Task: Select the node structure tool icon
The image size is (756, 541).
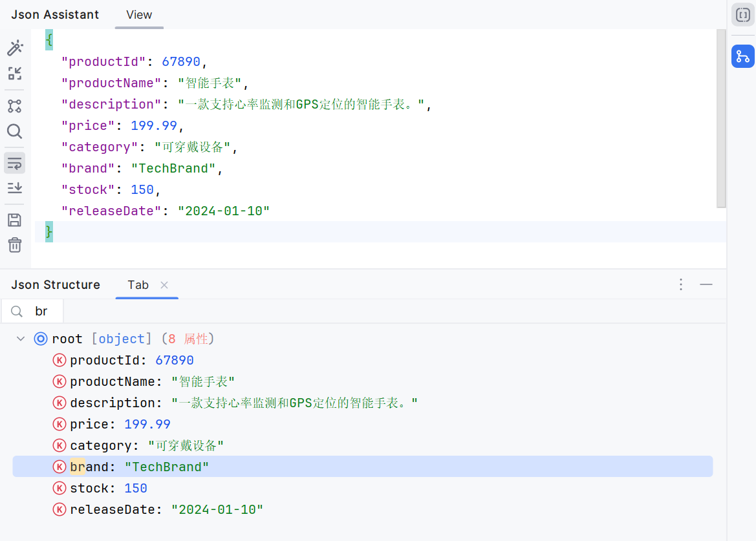Action: coord(15,106)
